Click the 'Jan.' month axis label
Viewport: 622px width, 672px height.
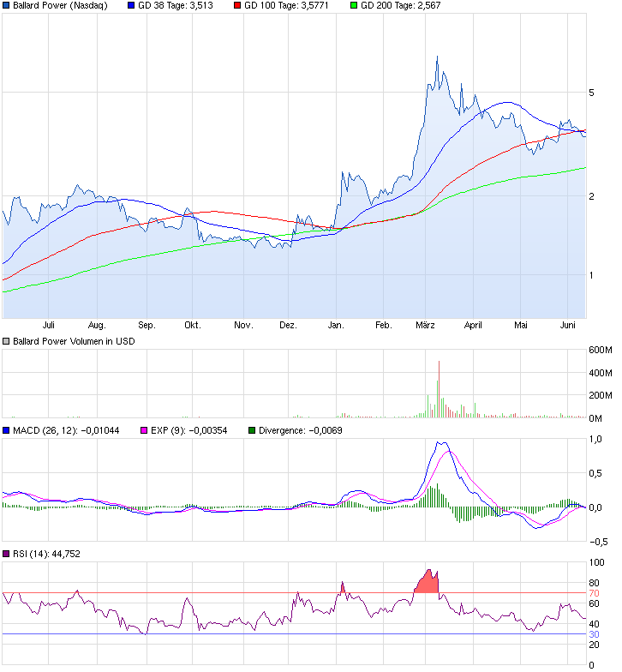pos(336,326)
